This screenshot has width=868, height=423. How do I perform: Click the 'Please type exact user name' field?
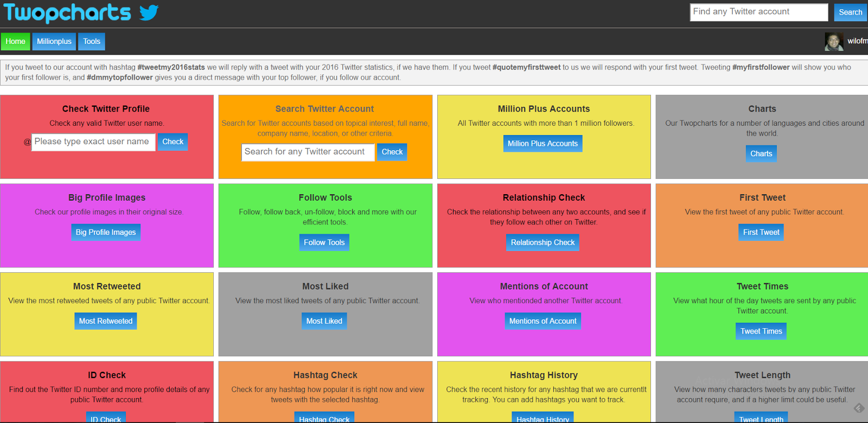tap(93, 142)
